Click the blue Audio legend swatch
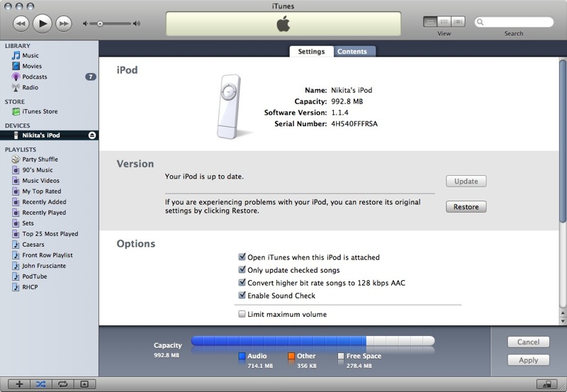 click(242, 356)
